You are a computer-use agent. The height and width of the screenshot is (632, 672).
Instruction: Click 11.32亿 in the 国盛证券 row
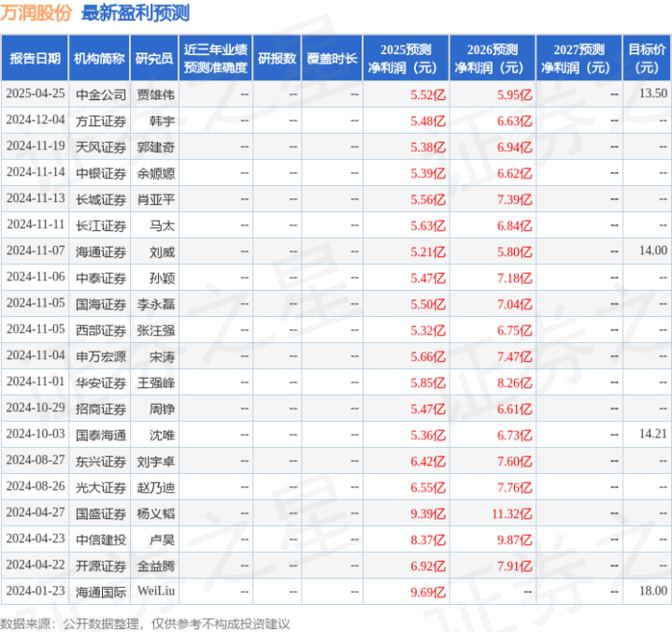tap(512, 514)
